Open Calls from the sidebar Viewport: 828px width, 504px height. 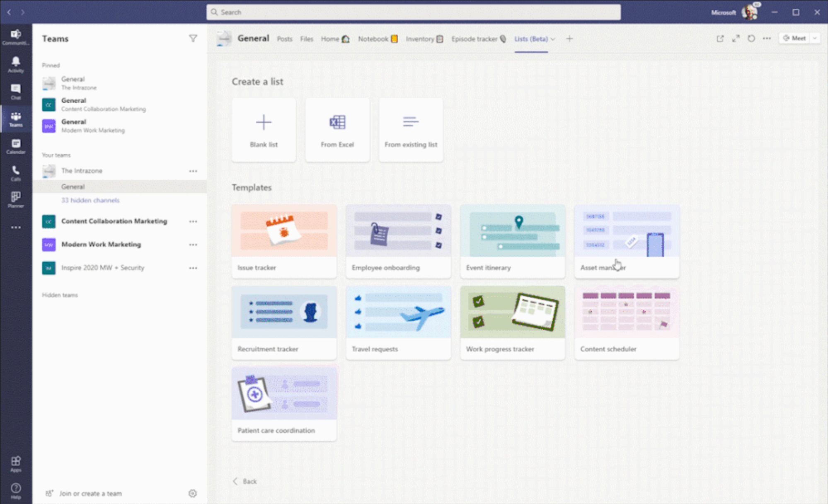(x=16, y=173)
